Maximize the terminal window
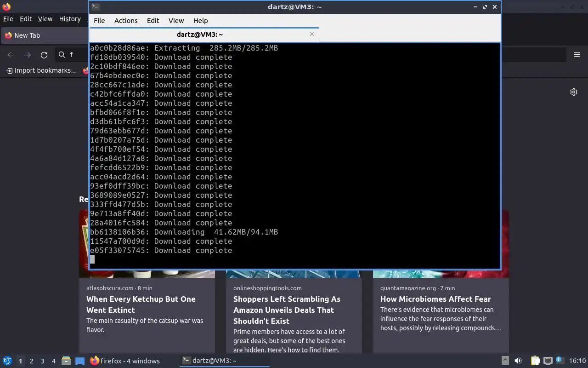 click(485, 6)
